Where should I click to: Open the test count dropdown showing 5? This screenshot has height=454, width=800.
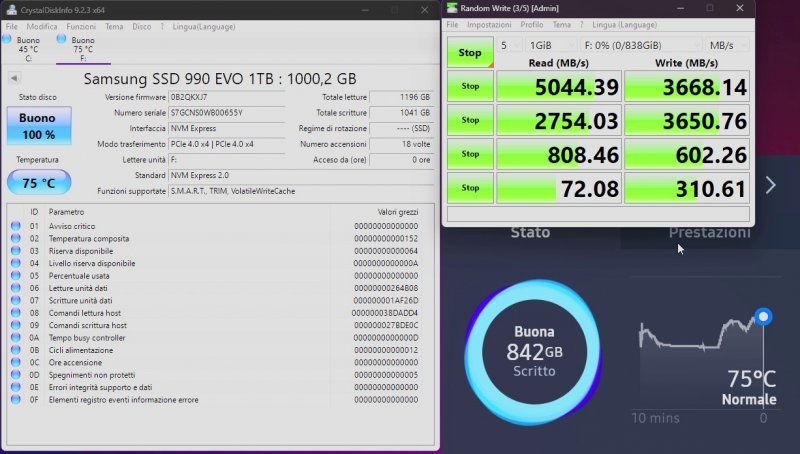click(509, 45)
